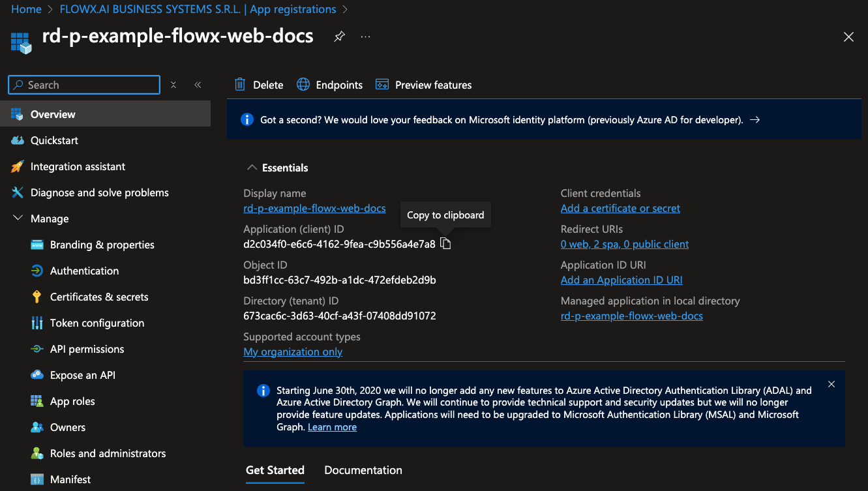Click Add an Application ID URI
The image size is (868, 491).
[621, 280]
